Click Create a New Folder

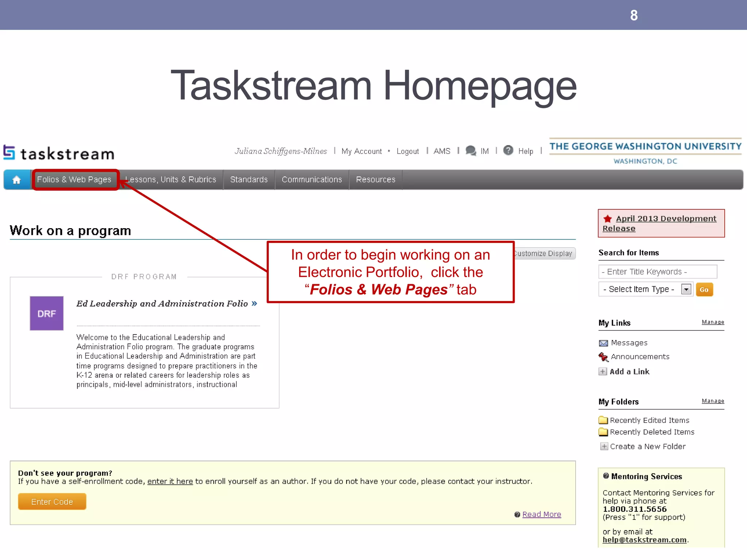point(648,446)
